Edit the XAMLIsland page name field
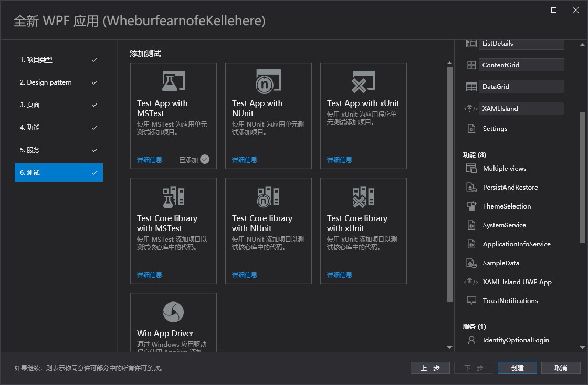Image resolution: width=588 pixels, height=385 pixels. point(521,108)
